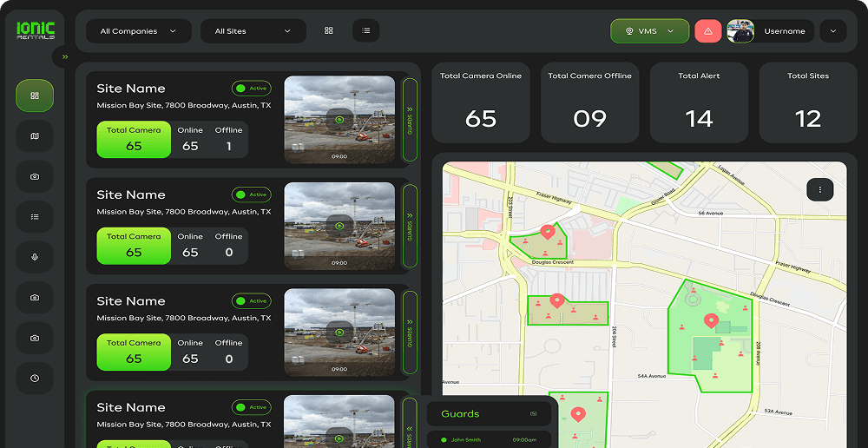Click Total Camera 65 button on Offline 1 card
The height and width of the screenshot is (448, 868).
(134, 140)
